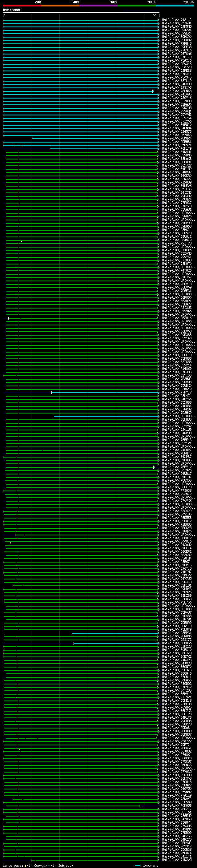Select label UniRef100_B4FWI0
The width and height of the screenshot is (197, 868).
coord(177,125)
